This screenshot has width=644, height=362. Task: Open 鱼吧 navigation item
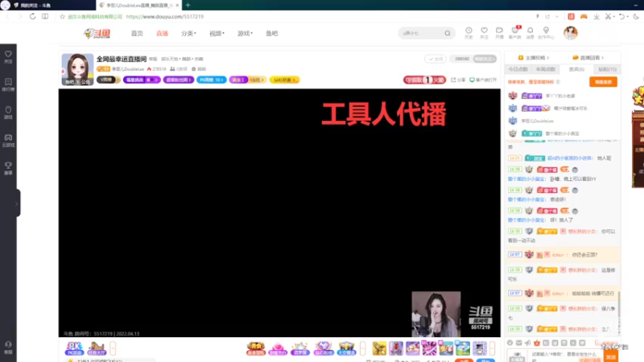271,33
